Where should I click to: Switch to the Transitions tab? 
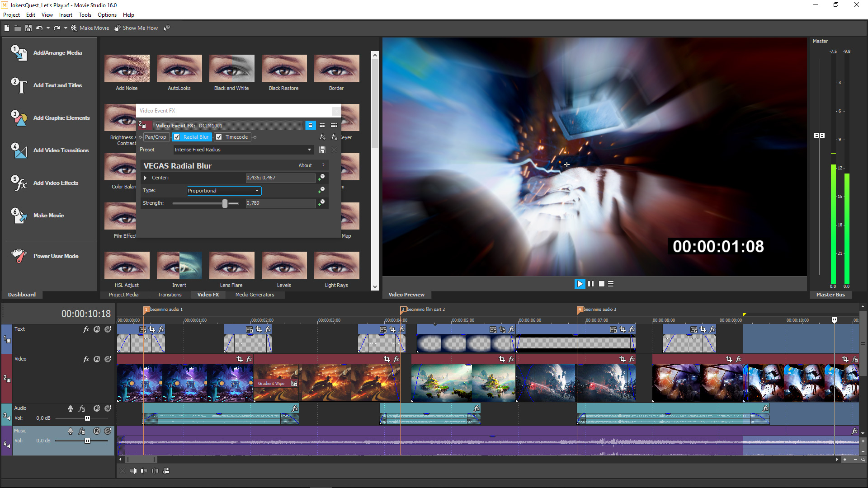(x=169, y=295)
